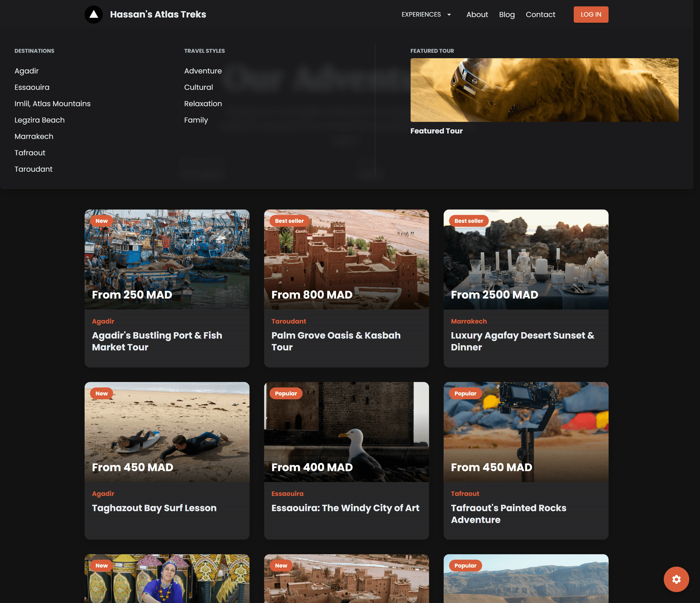Collapse the Experiences dropdown arrow

point(449,15)
